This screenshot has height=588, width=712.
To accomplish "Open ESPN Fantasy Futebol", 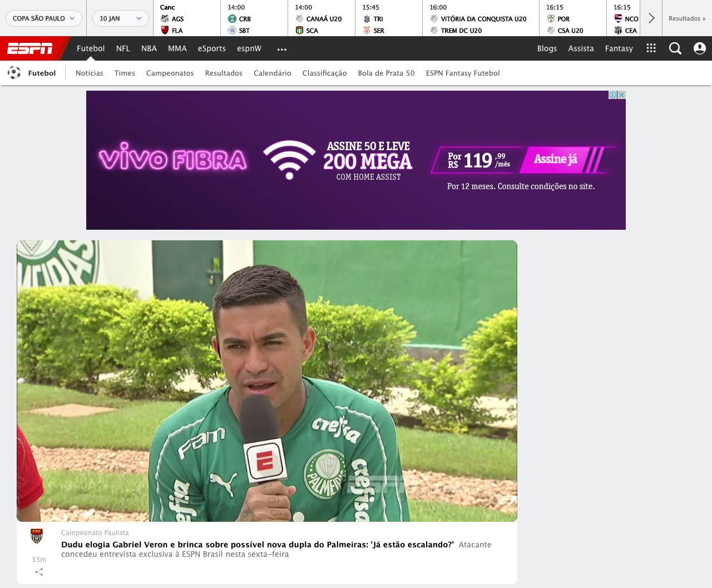I will coord(463,73).
